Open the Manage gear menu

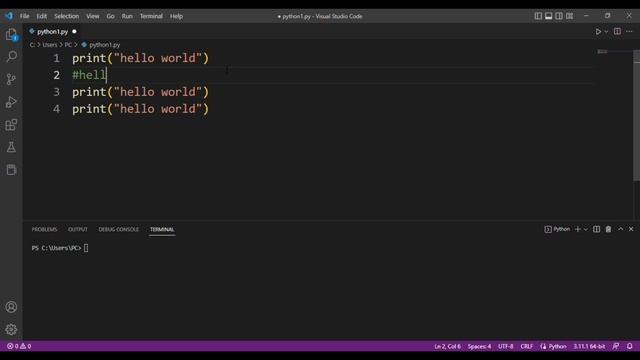coord(11,329)
